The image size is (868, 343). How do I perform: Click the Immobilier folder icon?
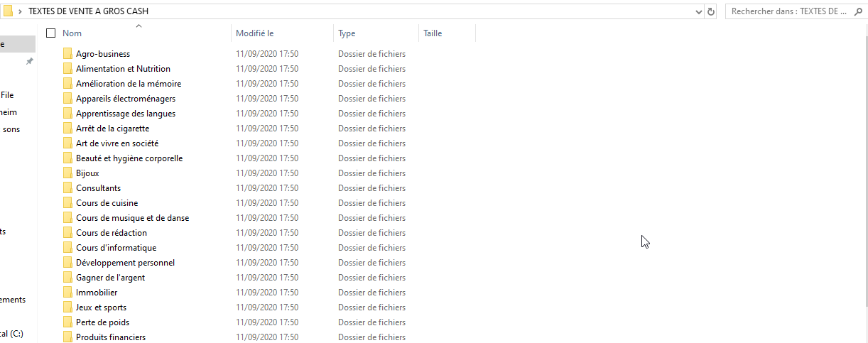(x=67, y=293)
